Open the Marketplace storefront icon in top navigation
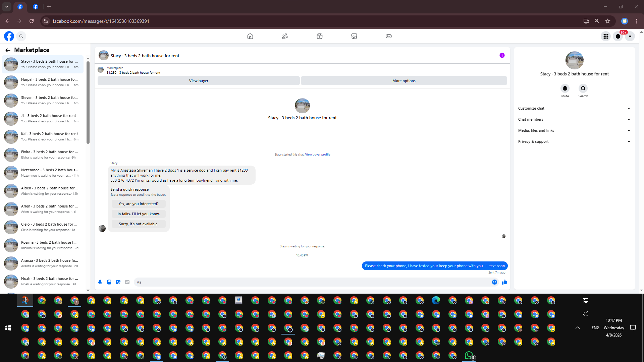644x362 pixels. (354, 36)
